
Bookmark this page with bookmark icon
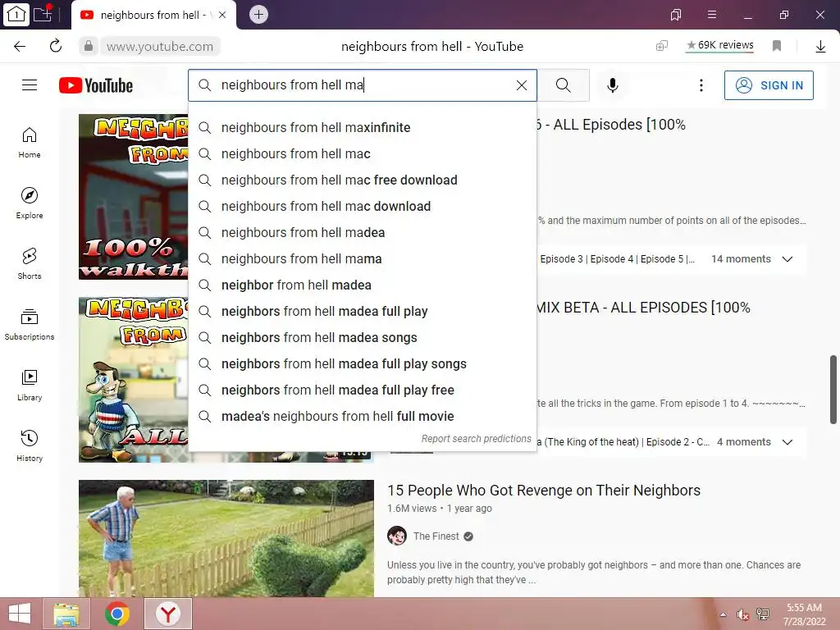(x=777, y=46)
